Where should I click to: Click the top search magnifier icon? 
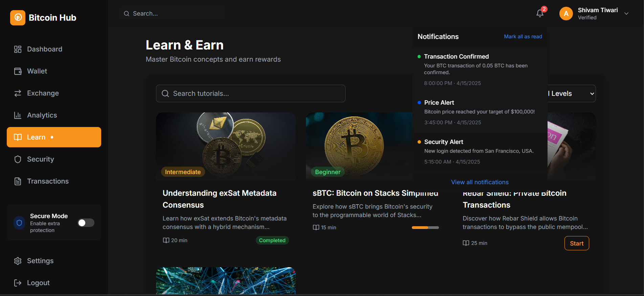(x=127, y=14)
